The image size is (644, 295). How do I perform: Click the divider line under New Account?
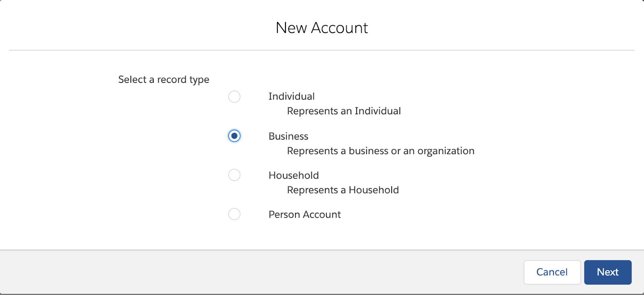322,50
